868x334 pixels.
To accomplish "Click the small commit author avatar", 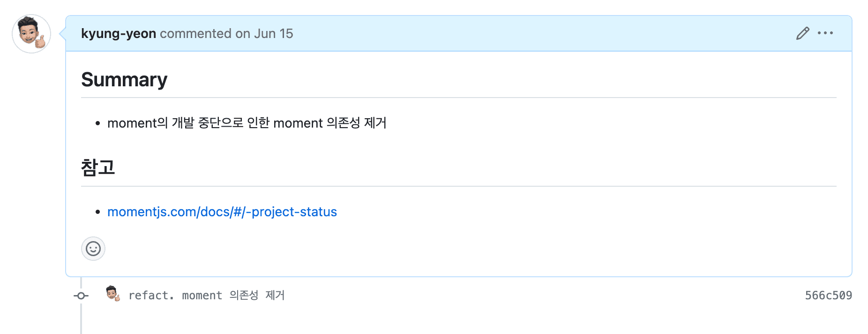I will tap(112, 294).
